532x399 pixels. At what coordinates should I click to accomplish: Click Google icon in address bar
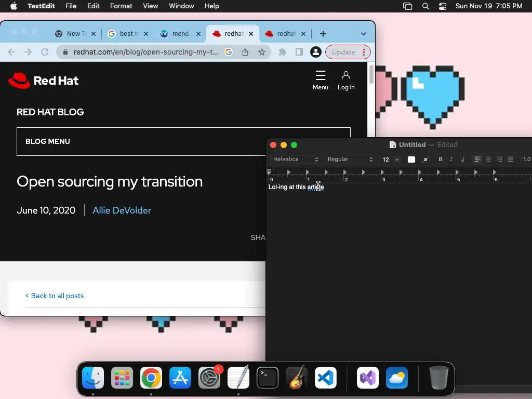[229, 52]
